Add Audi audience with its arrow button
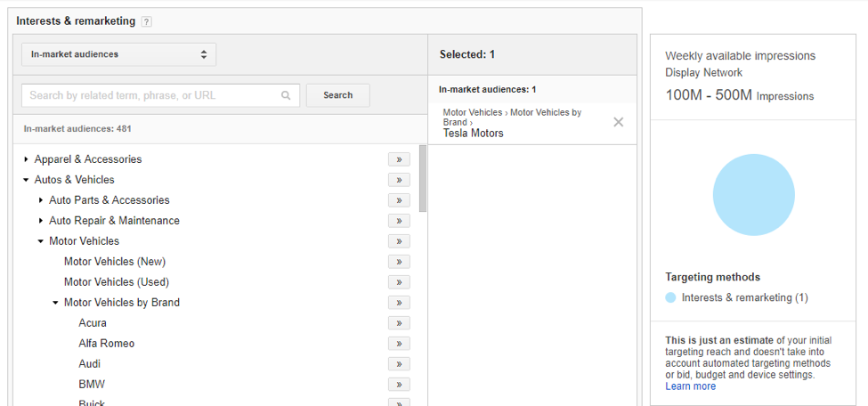 pos(399,364)
